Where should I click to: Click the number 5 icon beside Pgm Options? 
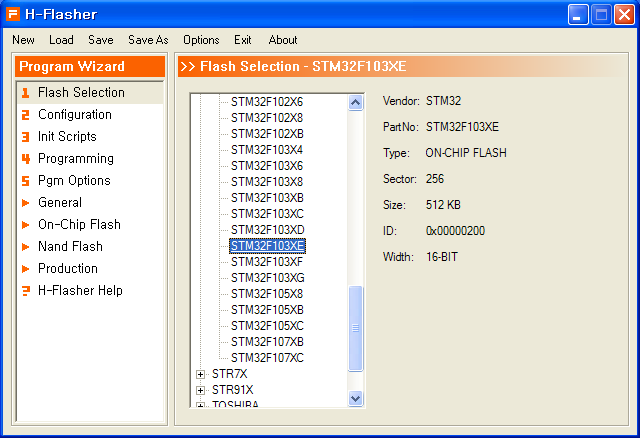pos(26,181)
